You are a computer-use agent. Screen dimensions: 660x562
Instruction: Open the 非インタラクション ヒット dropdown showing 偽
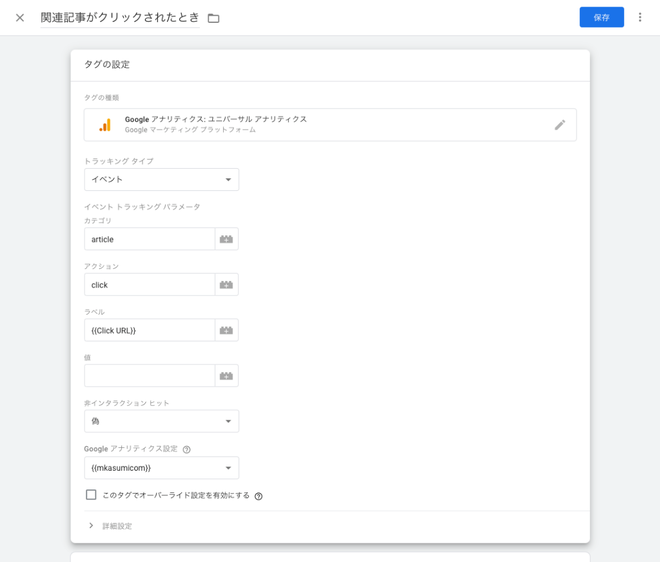coord(161,422)
